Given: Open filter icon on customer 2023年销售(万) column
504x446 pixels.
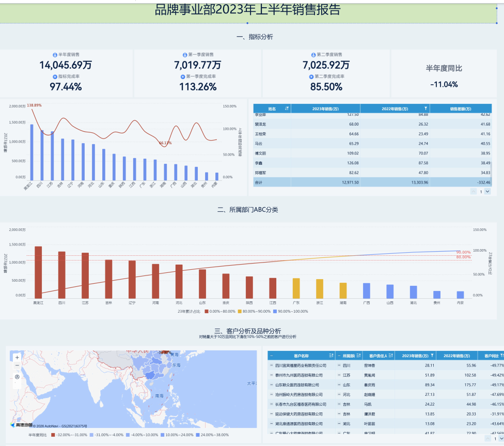Looking at the screenshot, I should 432,356.
